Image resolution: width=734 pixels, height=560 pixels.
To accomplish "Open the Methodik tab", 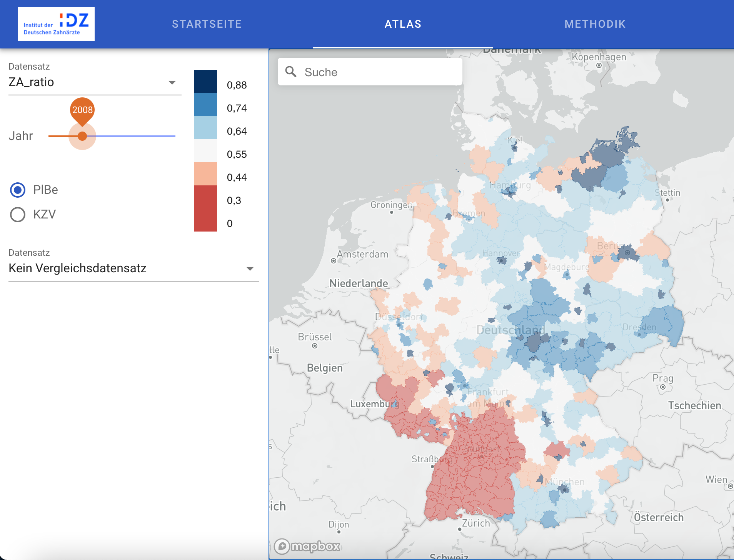I will click(595, 24).
